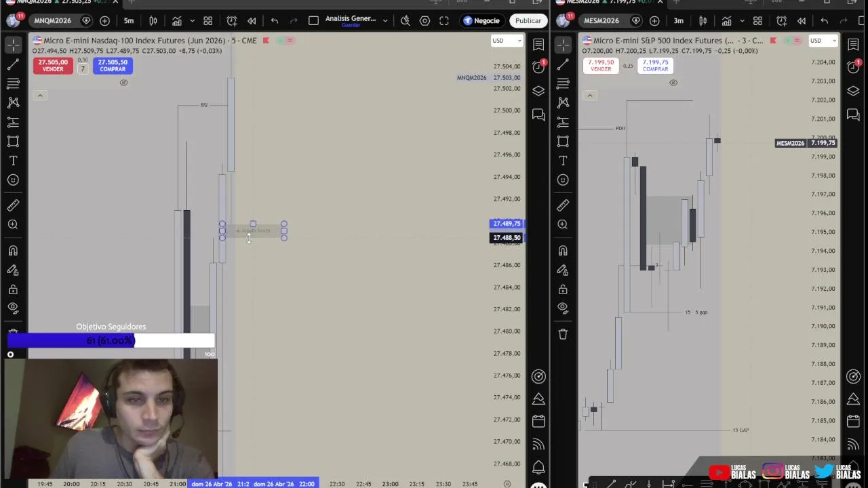The height and width of the screenshot is (488, 868).
Task: Open 5m interval selector in left chart
Action: (x=129, y=21)
